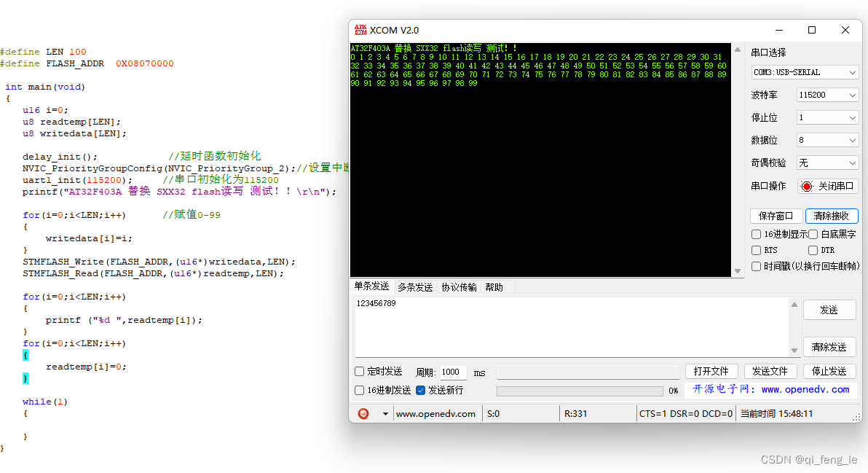Open the COM3:USB-SERIAL port dropdown
The width and height of the screenshot is (868, 473).
click(x=805, y=73)
